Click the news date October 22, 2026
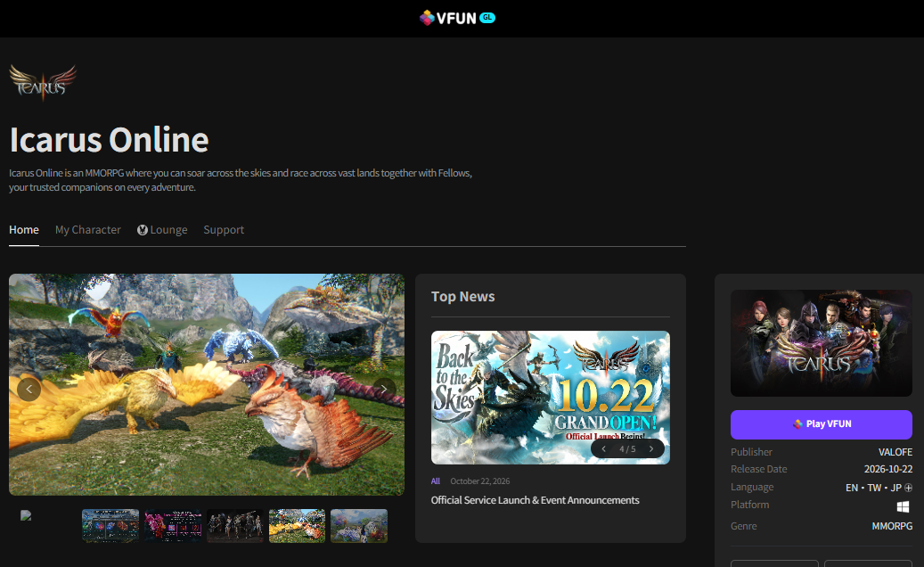This screenshot has width=924, height=567. (x=480, y=481)
